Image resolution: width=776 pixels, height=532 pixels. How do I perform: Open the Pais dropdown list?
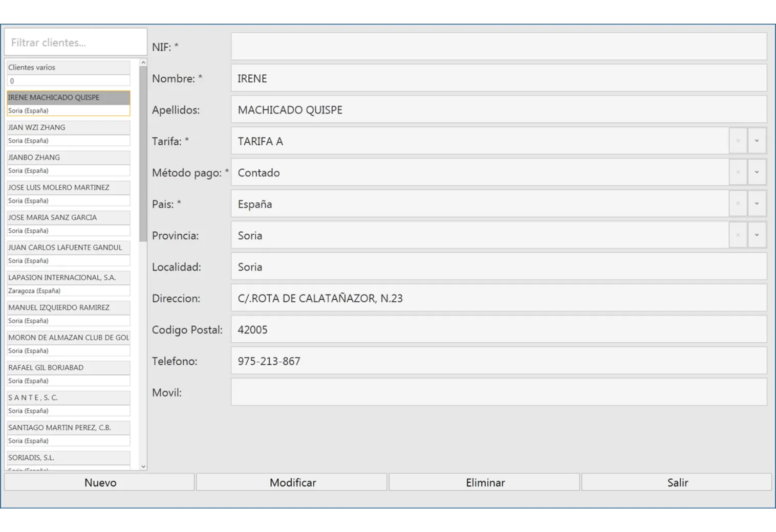click(x=757, y=204)
